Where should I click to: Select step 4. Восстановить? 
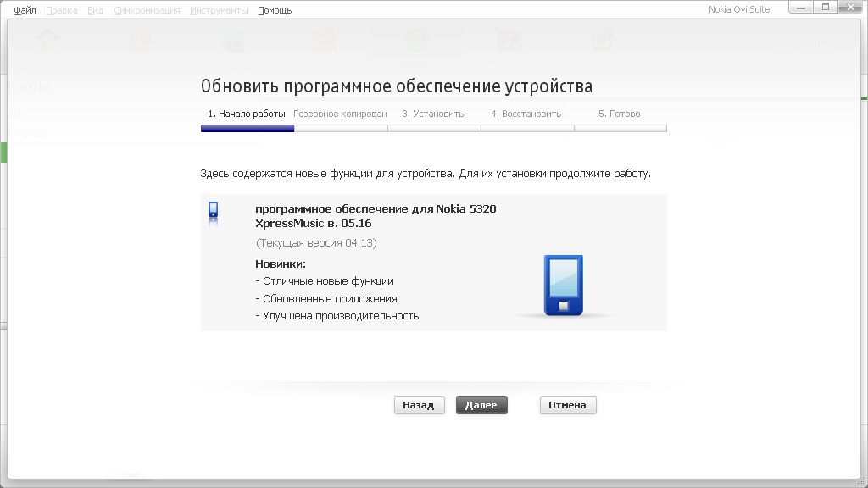(526, 114)
